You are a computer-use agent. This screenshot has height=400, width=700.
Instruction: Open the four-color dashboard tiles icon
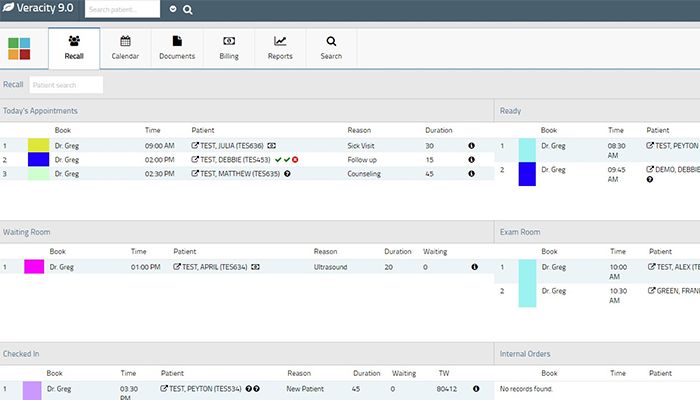coord(19,49)
